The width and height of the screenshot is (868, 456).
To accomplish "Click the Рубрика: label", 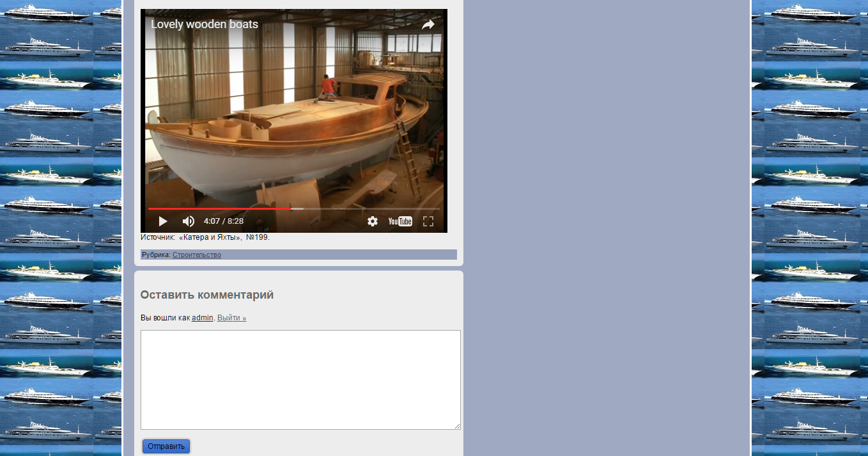I will point(156,255).
